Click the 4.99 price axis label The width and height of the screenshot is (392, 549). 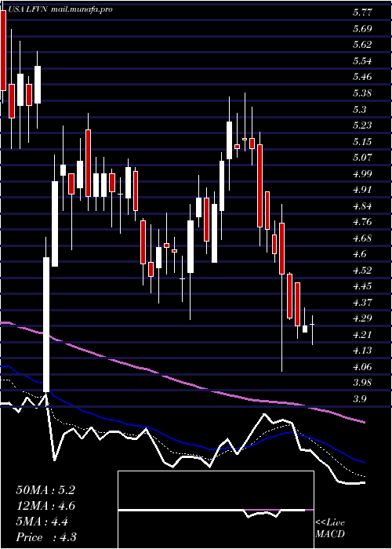pos(362,174)
